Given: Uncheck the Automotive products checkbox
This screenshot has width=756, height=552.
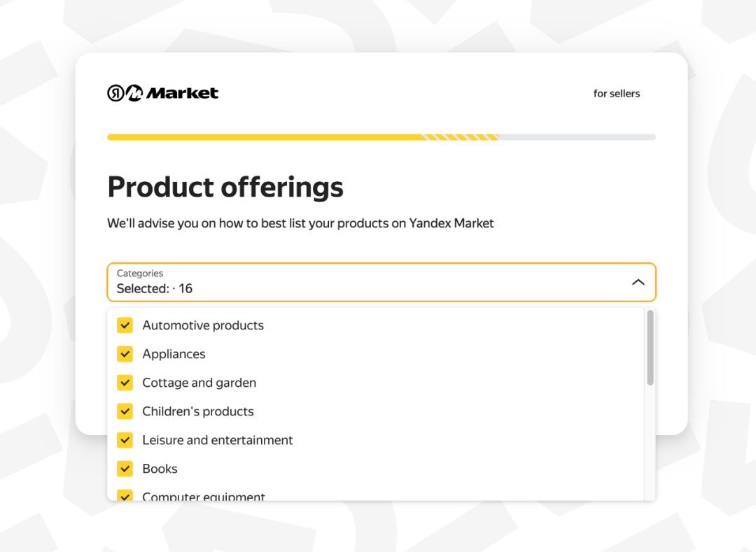Looking at the screenshot, I should 125,325.
